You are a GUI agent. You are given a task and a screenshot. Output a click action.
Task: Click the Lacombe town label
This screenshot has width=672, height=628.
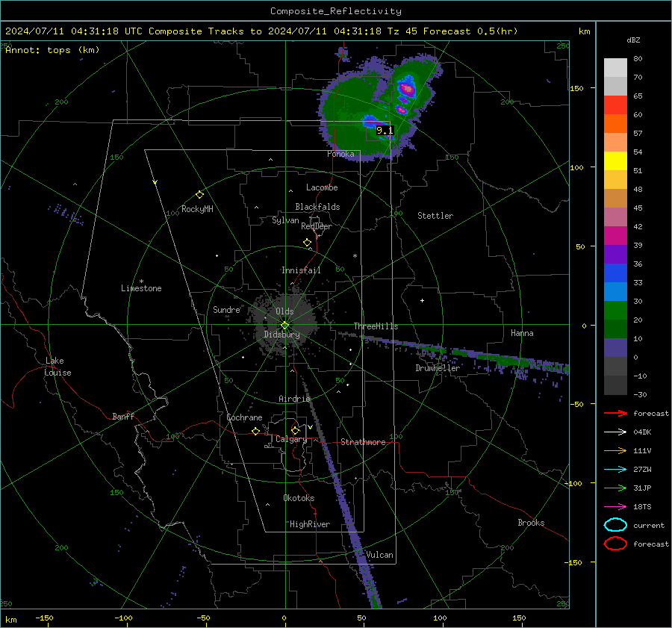tap(322, 187)
